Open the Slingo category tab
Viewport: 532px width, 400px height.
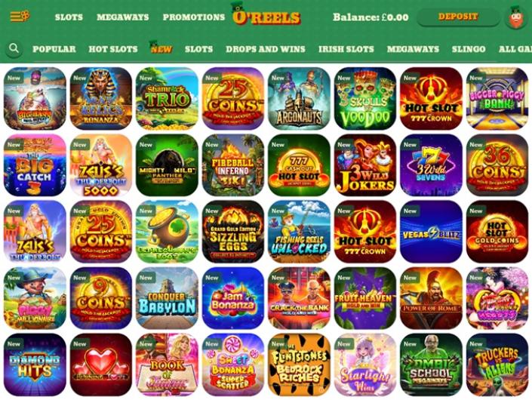[469, 49]
